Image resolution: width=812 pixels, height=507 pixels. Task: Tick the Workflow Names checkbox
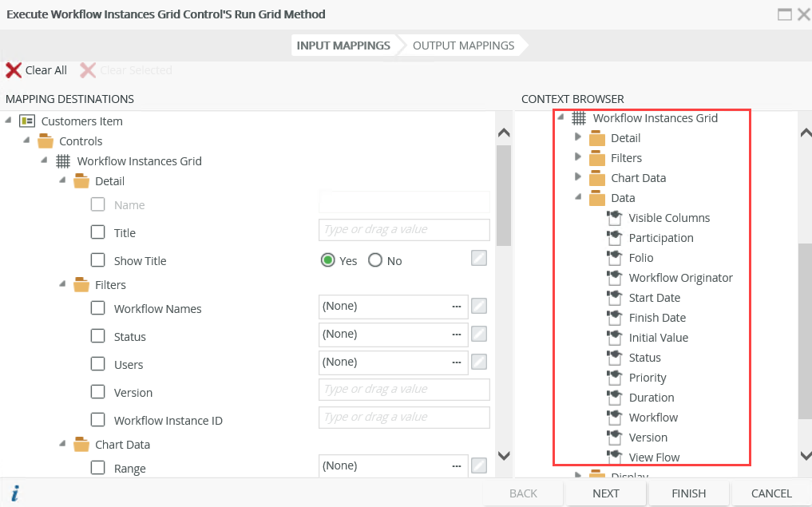[98, 308]
